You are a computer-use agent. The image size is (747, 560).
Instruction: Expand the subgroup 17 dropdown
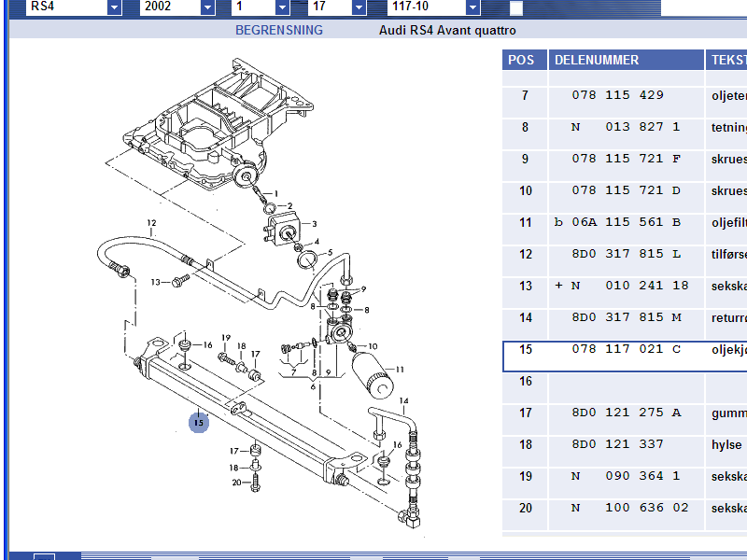[359, 7]
